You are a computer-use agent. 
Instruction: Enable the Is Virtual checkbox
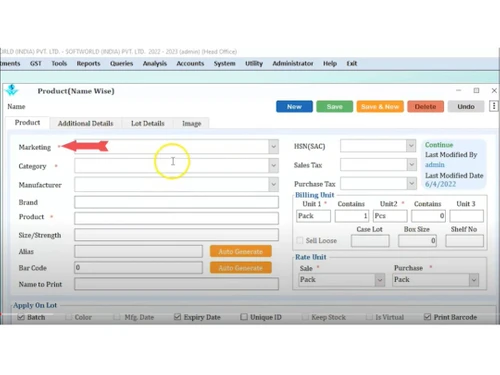[x=369, y=317]
